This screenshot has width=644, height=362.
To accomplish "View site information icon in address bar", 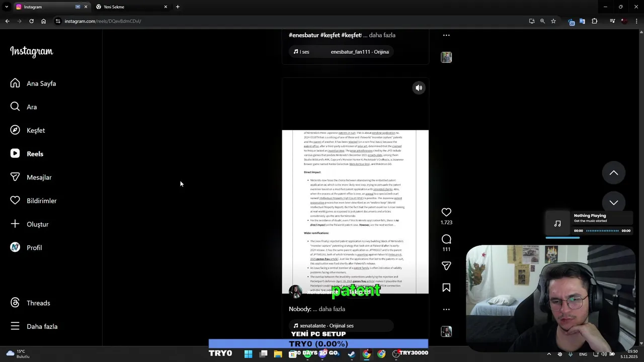I will (x=58, y=21).
